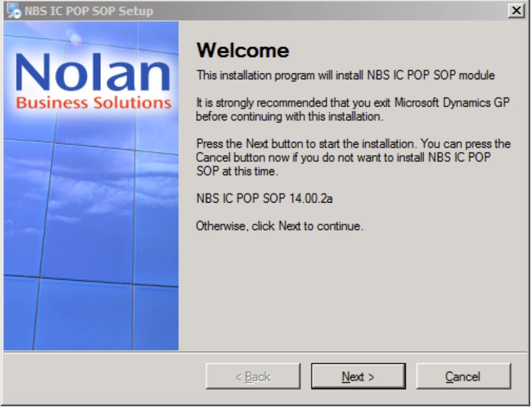Click the NBS IC POP SOP Setup title text
532x408 pixels.
89,11
